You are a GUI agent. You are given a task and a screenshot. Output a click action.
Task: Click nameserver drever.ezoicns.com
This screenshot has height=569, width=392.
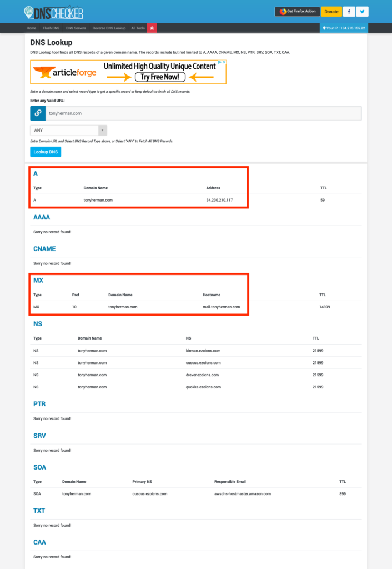point(202,375)
